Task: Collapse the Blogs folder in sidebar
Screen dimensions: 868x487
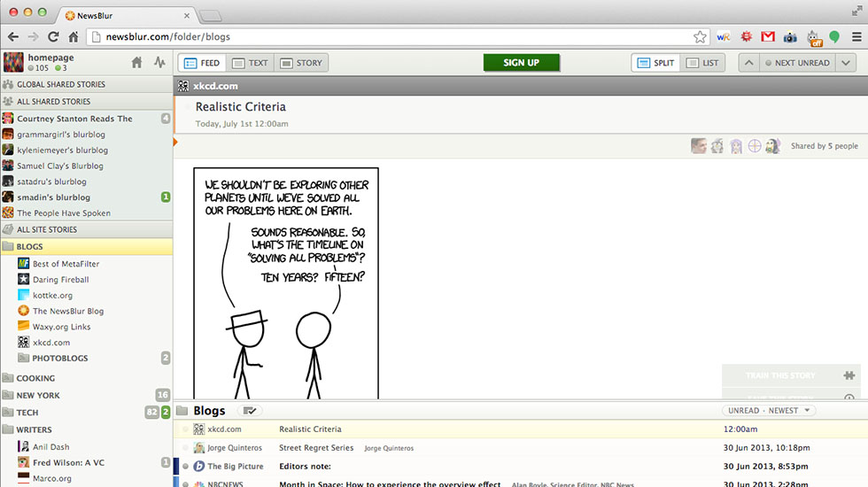Action: (9, 247)
